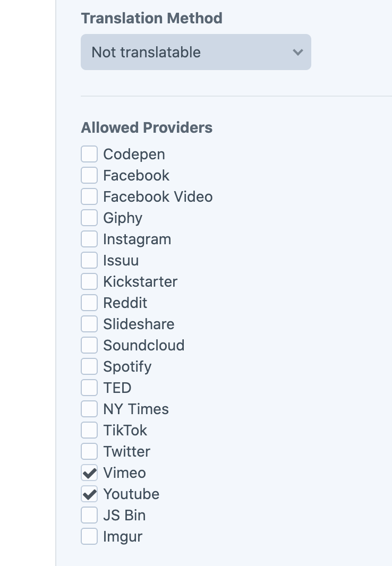Check the TikTok checkbox

(89, 430)
